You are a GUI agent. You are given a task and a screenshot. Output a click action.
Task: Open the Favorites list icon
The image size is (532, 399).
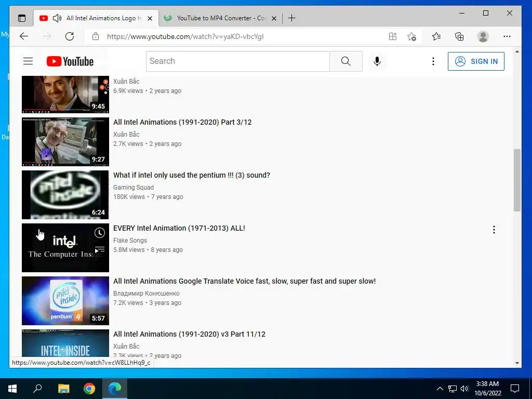436,36
